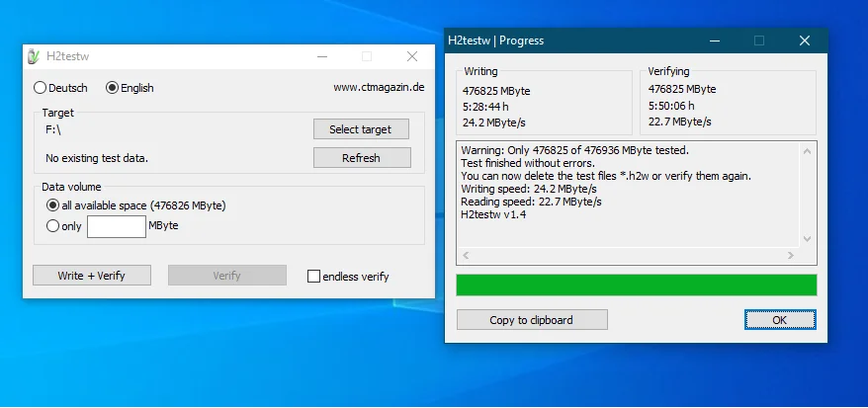The height and width of the screenshot is (408, 868).
Task: Click the 'Reading speed: 22.7 MByte/s' log line
Action: tap(531, 202)
